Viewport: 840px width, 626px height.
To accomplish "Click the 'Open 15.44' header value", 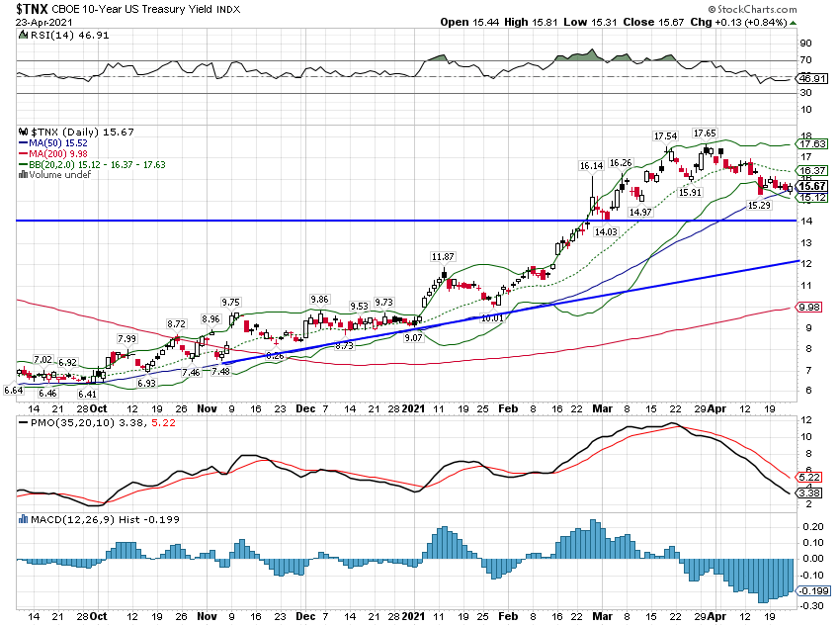I will click(469, 22).
